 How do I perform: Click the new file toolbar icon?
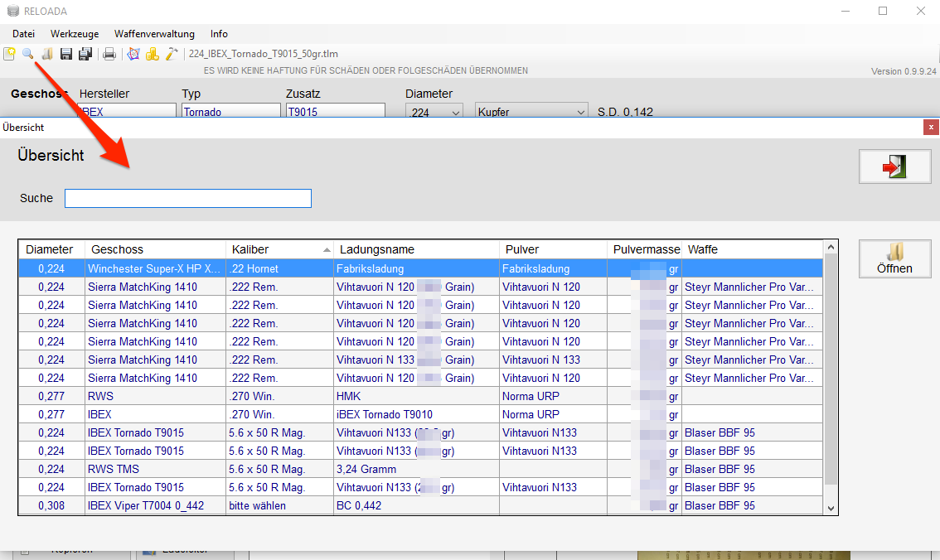point(10,54)
